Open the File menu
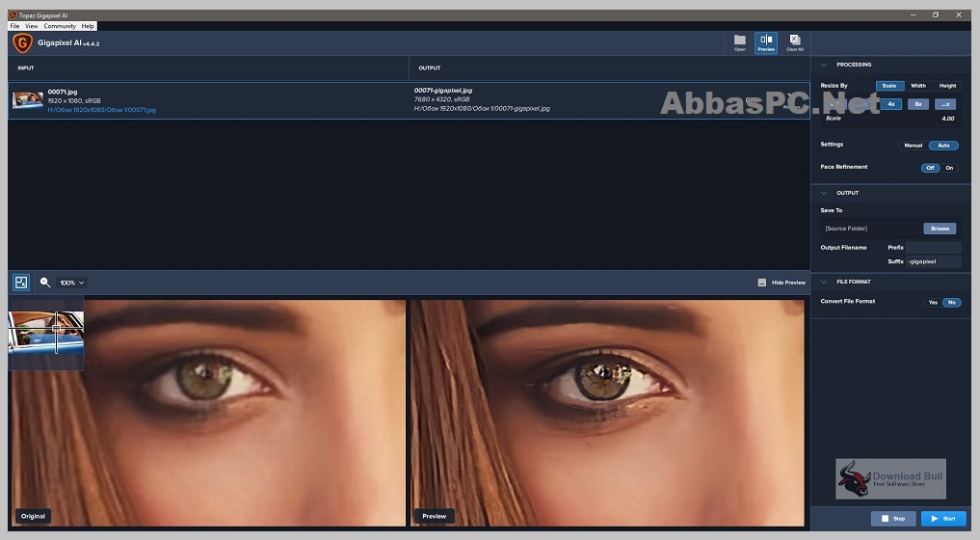980x540 pixels. point(15,26)
